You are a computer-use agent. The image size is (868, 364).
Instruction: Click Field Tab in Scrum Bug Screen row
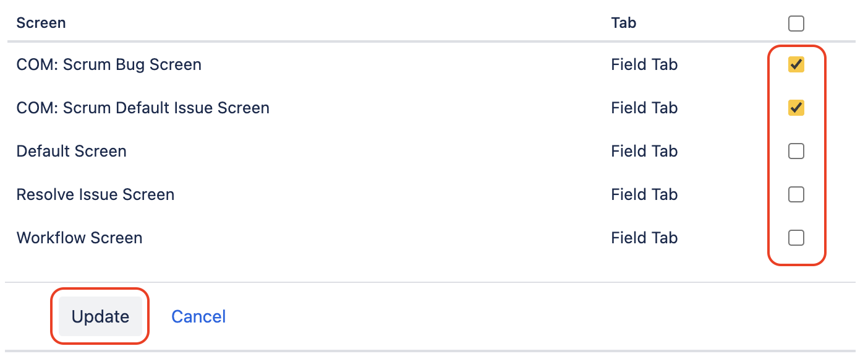click(x=644, y=64)
